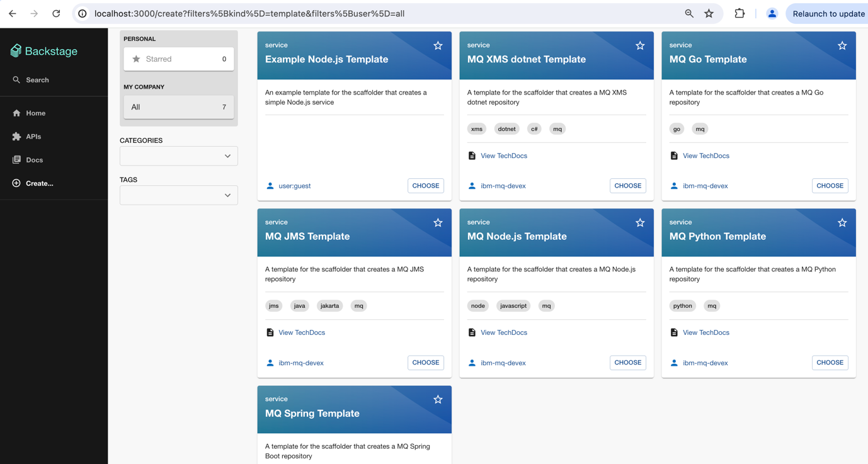Click the python tag chip
This screenshot has width=868, height=464.
click(683, 306)
